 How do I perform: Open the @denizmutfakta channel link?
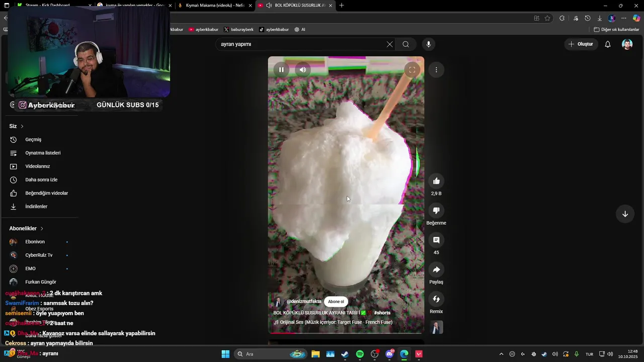(304, 302)
